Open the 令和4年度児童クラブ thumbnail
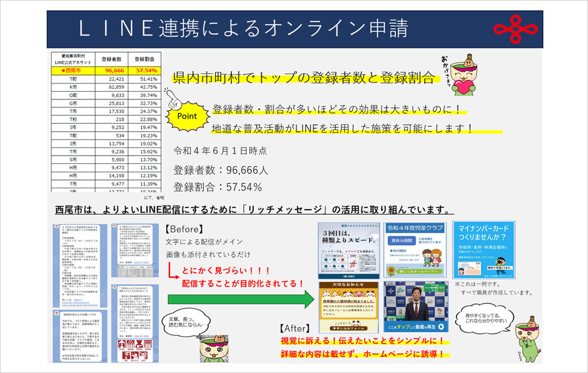Image resolution: width=588 pixels, height=373 pixels. coord(415,250)
